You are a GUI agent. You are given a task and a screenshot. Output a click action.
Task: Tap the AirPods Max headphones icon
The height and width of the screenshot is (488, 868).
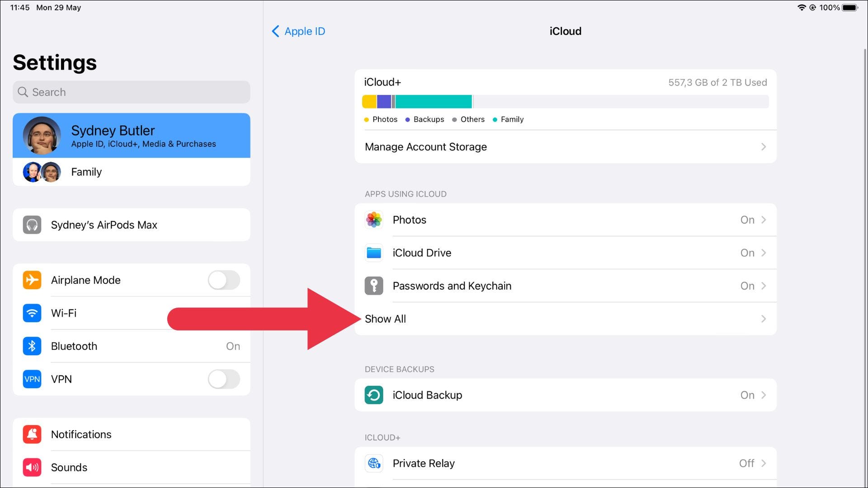pyautogui.click(x=32, y=225)
